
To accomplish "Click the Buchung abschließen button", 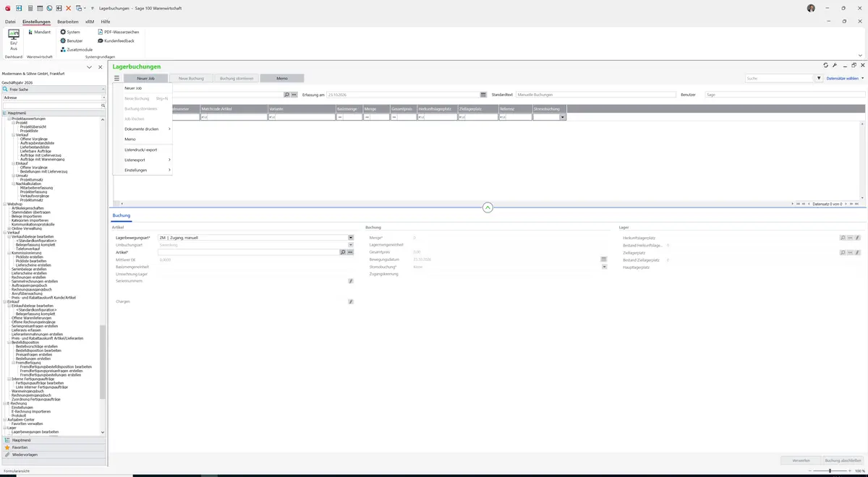I will [x=843, y=460].
